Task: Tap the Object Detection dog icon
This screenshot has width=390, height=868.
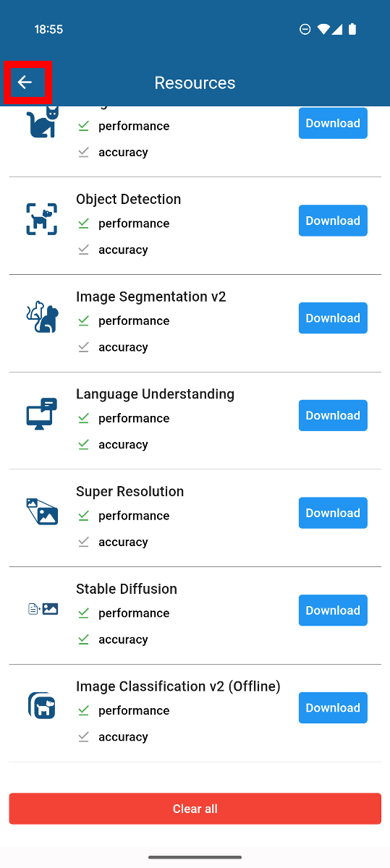Action: [x=42, y=219]
